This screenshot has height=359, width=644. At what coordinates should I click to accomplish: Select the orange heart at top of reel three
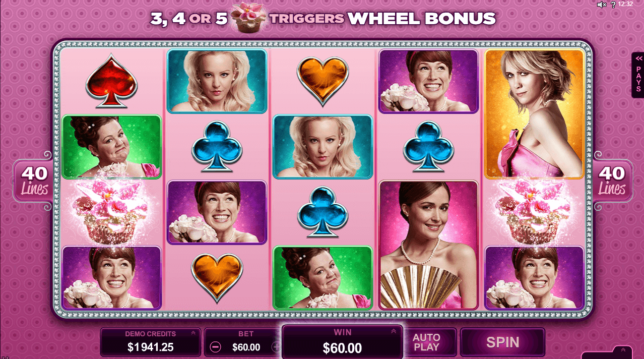323,81
